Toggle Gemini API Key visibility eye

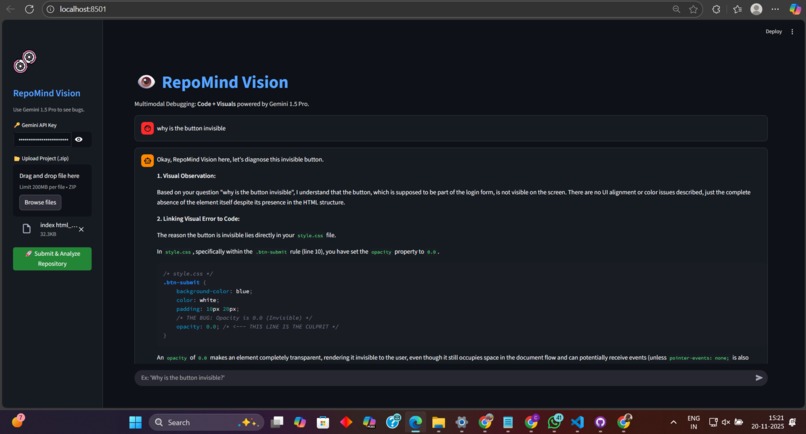[x=79, y=139]
